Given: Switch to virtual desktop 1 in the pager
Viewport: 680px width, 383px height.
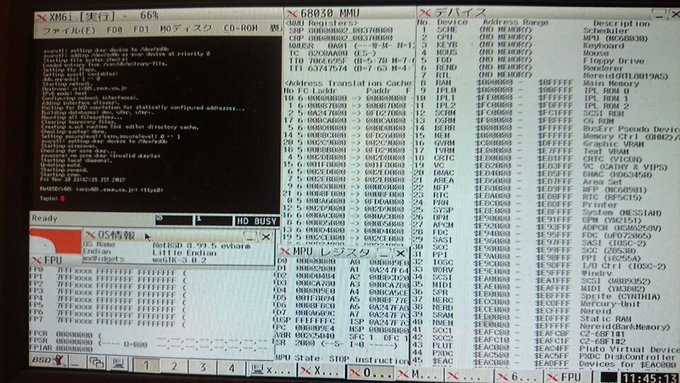Looking at the screenshot, I should (x=146, y=366).
